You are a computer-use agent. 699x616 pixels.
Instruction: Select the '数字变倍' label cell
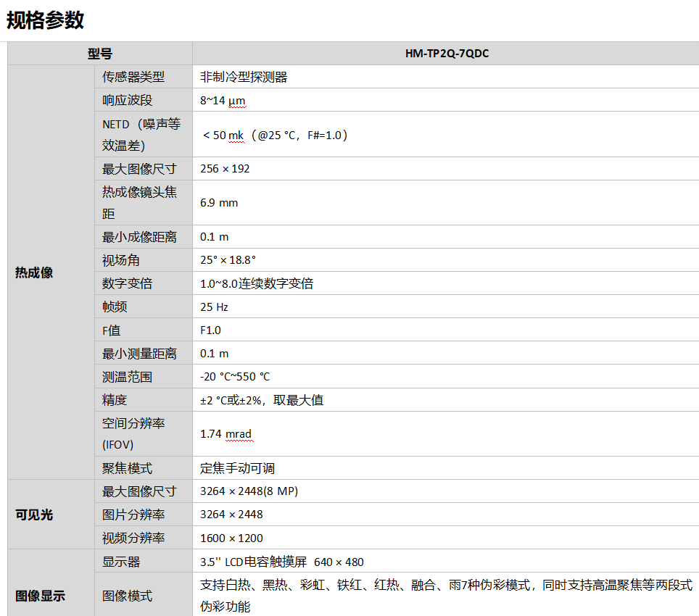144,283
